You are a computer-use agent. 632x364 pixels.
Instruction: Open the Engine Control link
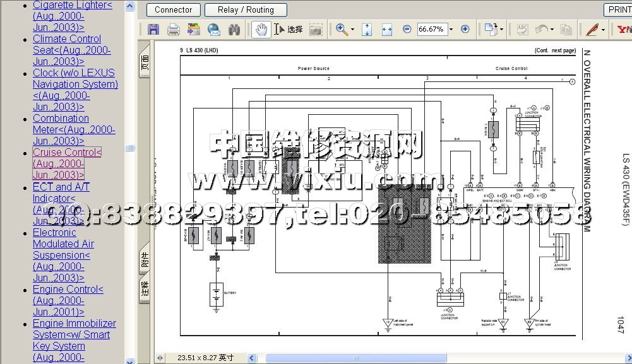point(68,300)
